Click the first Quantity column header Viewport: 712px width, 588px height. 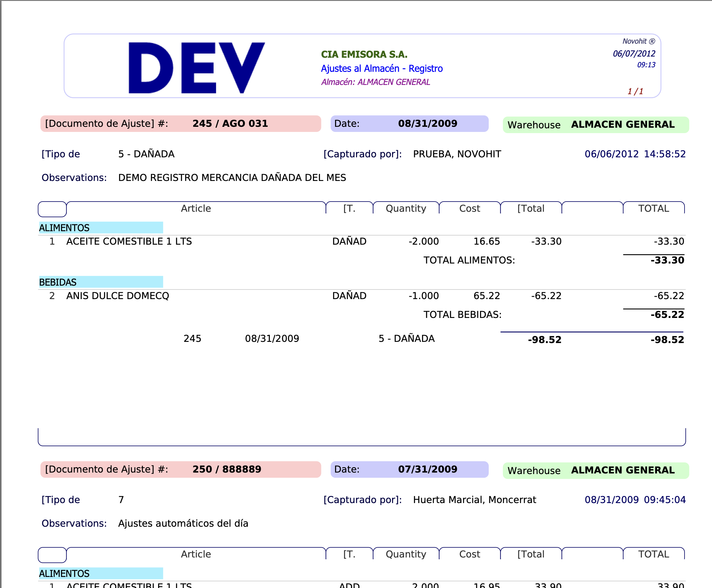pos(406,208)
